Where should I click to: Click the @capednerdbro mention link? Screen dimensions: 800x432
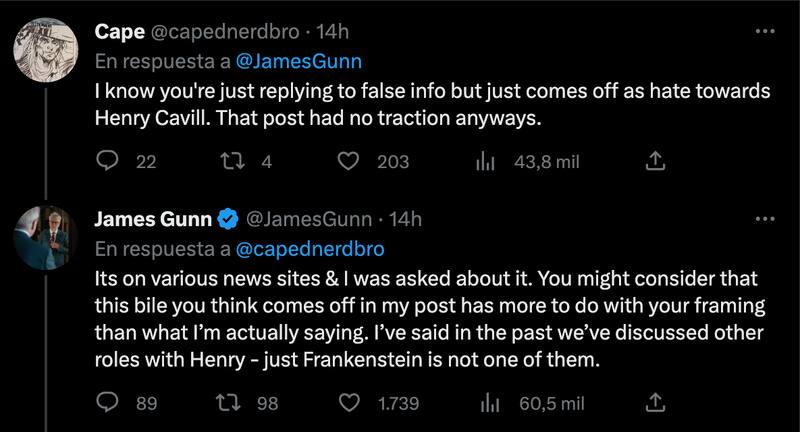[x=309, y=246]
